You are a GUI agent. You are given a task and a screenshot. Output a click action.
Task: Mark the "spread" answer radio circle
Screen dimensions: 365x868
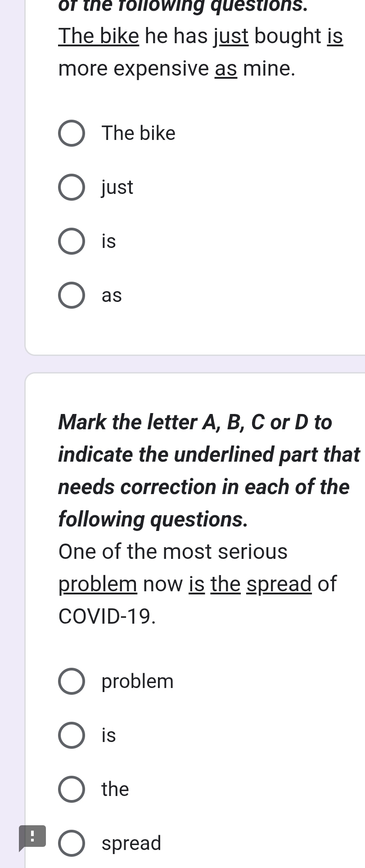71,843
